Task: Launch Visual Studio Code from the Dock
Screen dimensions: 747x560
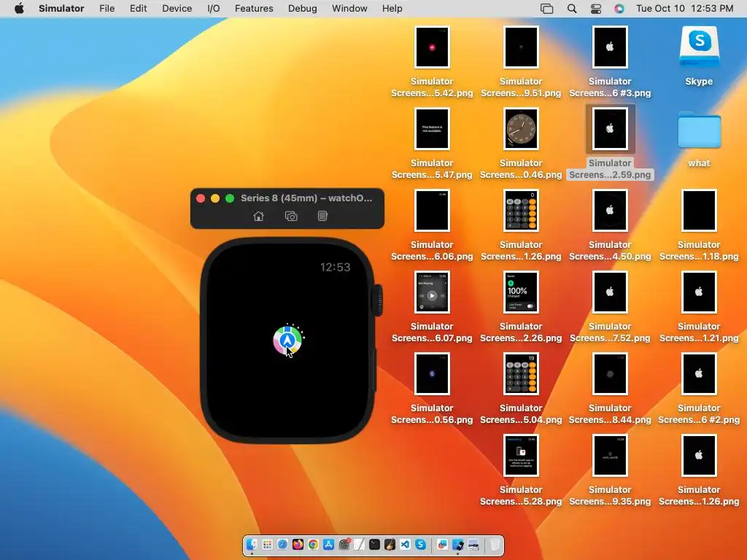Action: tap(405, 544)
